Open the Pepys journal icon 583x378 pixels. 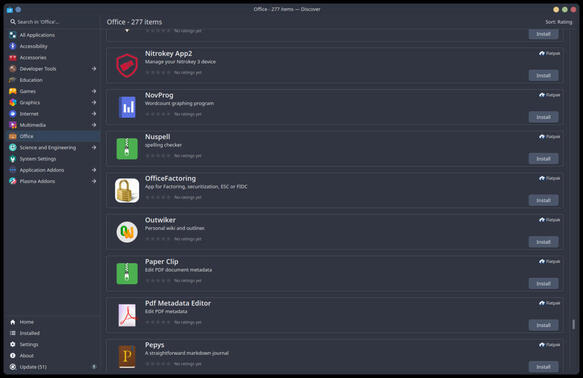[127, 356]
